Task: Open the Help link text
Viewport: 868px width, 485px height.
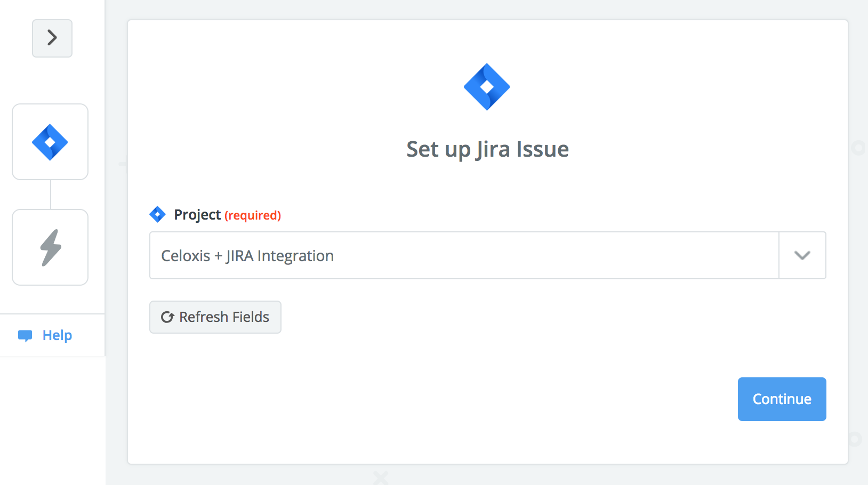Action: 57,335
